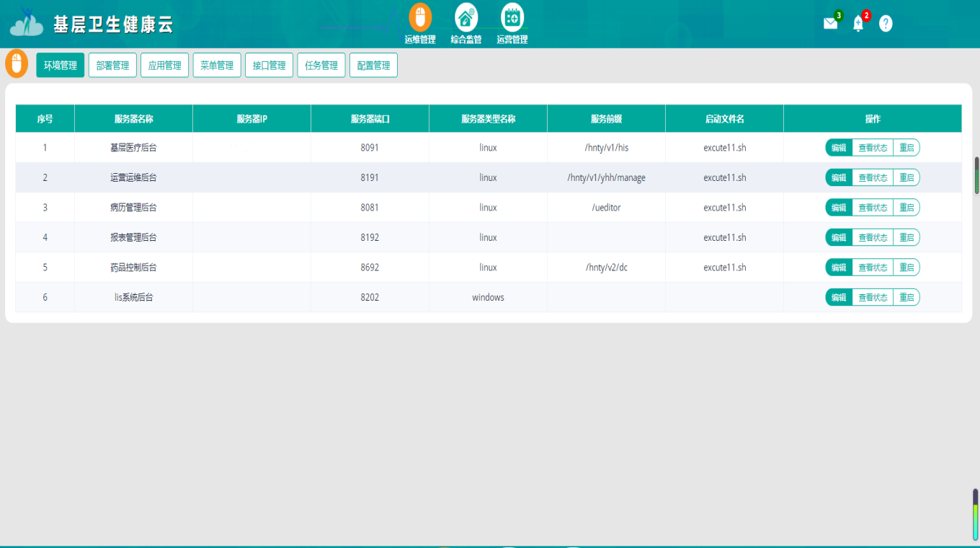Screen dimensions: 980x548
Task: Click port value 8202
Action: [x=370, y=297]
